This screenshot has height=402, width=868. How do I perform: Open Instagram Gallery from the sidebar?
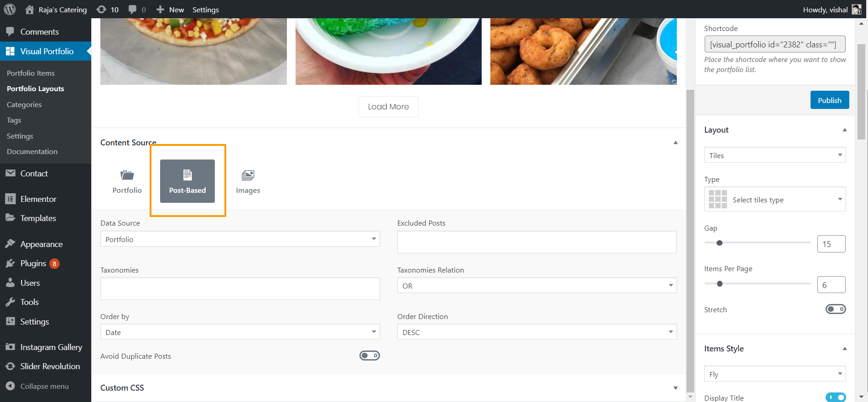51,347
